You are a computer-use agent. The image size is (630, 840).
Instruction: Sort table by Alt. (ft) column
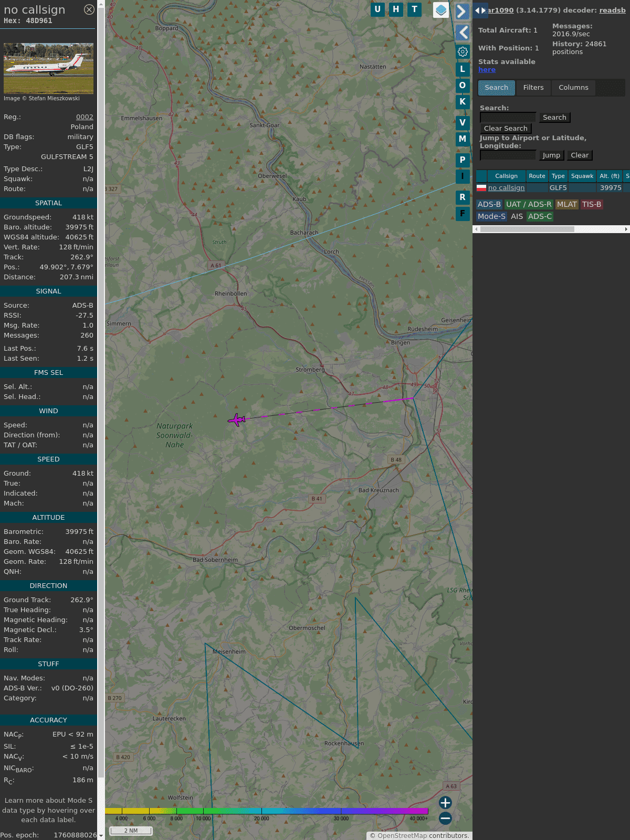(x=610, y=176)
